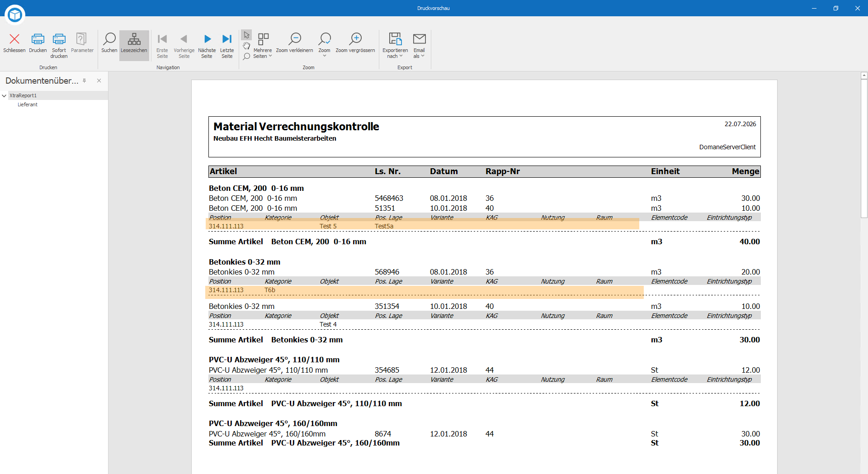Select the mouse pointer tool
The image size is (868, 474).
pyautogui.click(x=246, y=35)
